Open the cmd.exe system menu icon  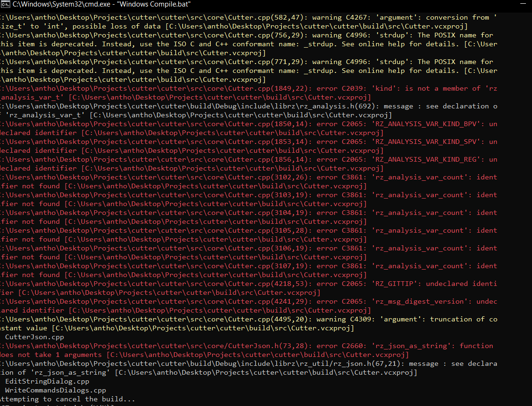coord(6,4)
